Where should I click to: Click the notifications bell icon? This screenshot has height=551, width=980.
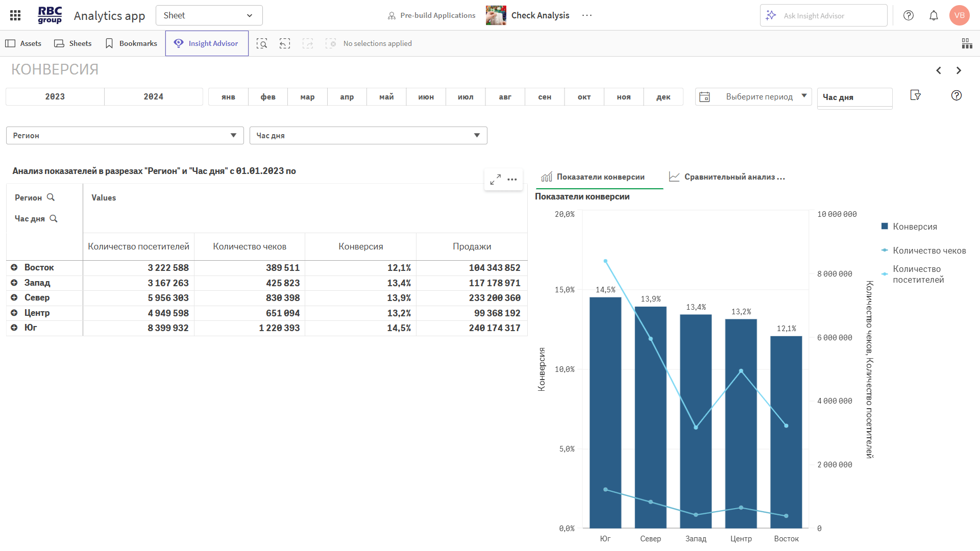click(x=934, y=15)
